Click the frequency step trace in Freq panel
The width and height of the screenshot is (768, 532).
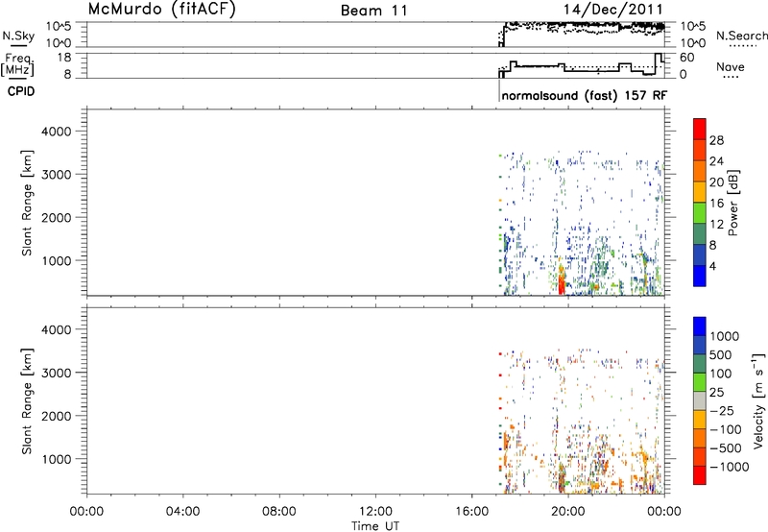pyautogui.click(x=582, y=65)
